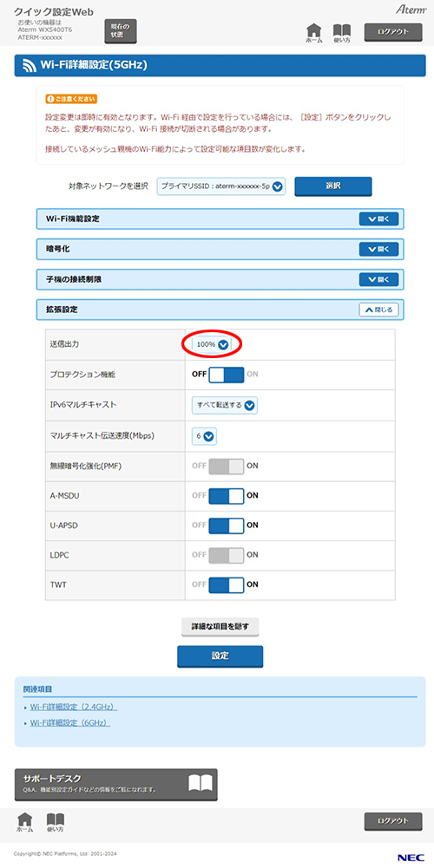This screenshot has height=868, width=434.
Task: Click the ログアウト button in the footer
Action: click(393, 821)
